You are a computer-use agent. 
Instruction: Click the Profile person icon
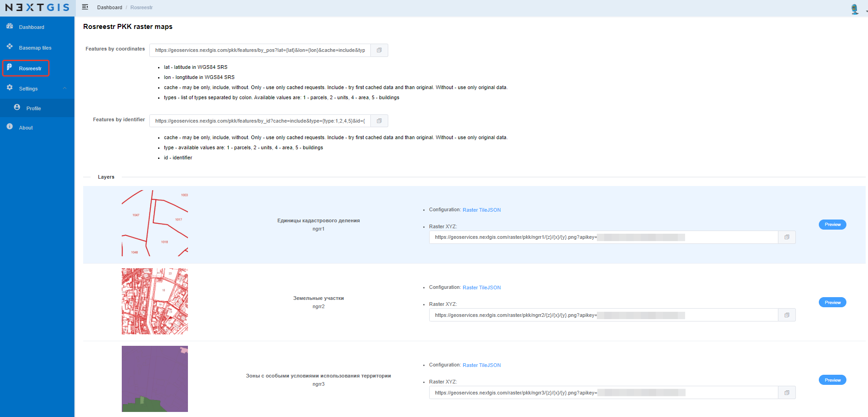point(17,107)
